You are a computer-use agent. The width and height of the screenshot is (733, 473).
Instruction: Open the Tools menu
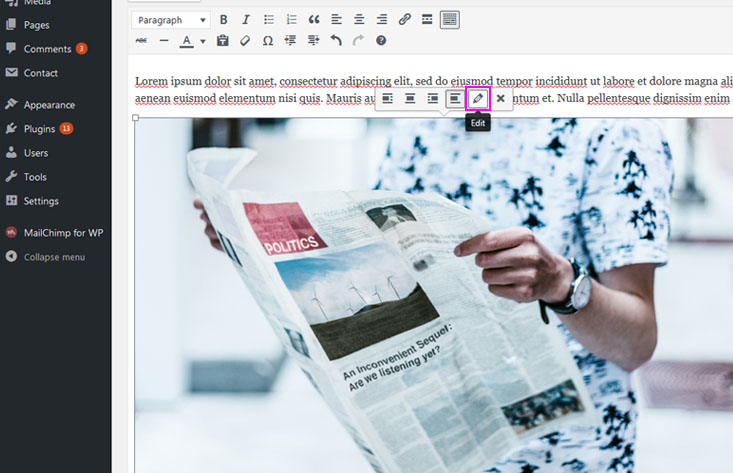[35, 177]
